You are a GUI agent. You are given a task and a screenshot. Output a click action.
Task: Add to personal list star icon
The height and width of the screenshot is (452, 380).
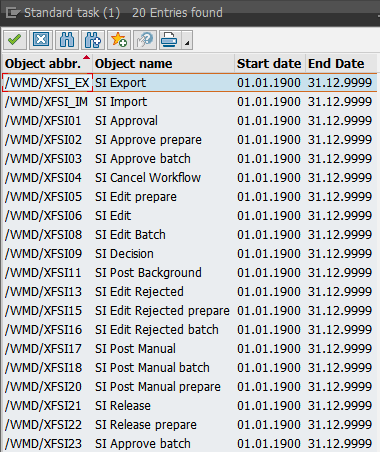point(119,40)
